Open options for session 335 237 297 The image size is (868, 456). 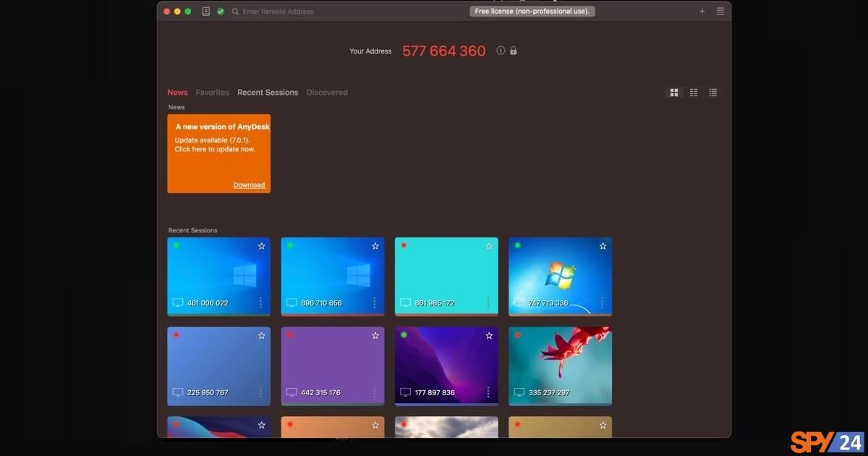pyautogui.click(x=602, y=392)
